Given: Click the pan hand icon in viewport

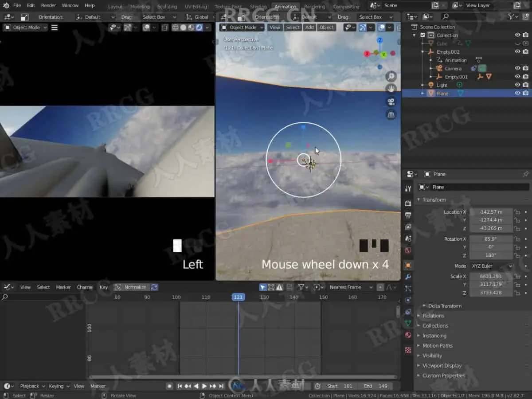Looking at the screenshot, I should click(x=391, y=89).
